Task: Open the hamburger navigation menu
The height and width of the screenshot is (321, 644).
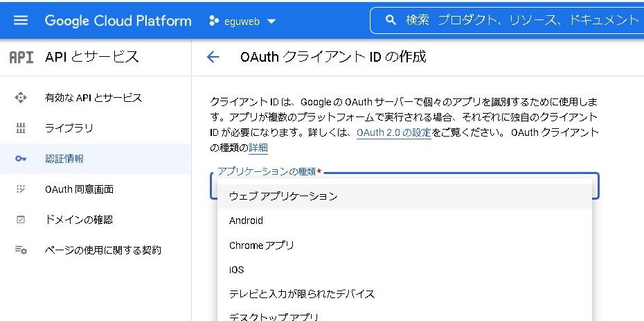Action: point(21,20)
